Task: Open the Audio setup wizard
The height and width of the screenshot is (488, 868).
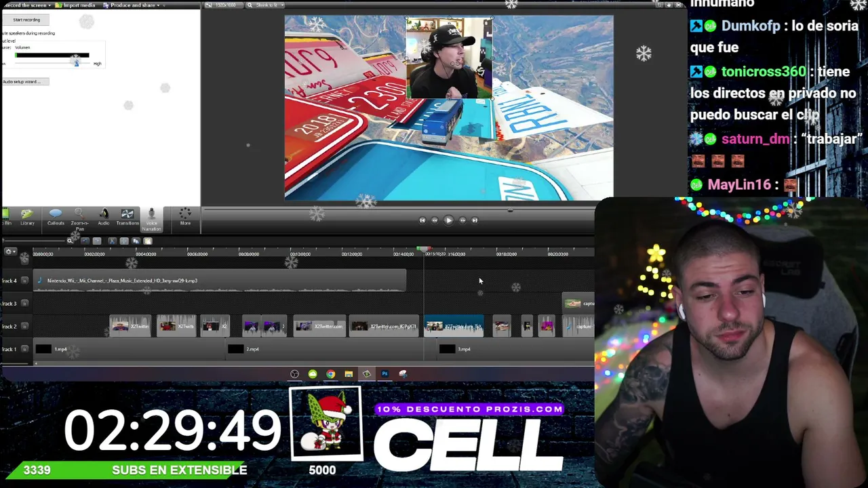Action: point(25,81)
